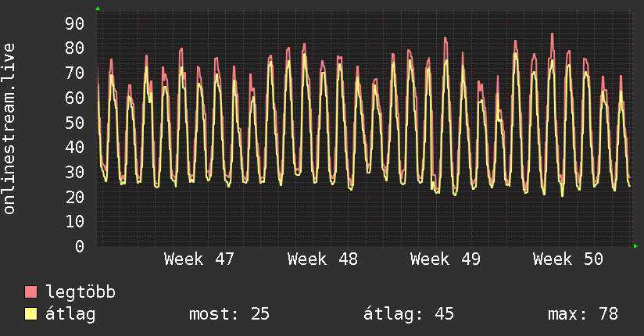Click the 10 y-axis tick label
The height and width of the screenshot is (336, 644).
coord(75,221)
